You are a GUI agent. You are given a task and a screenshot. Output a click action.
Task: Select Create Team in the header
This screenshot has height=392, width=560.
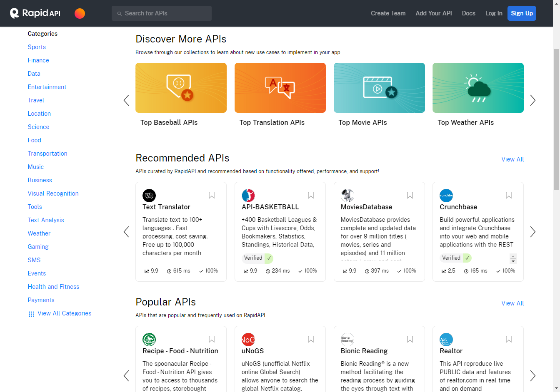pyautogui.click(x=388, y=13)
